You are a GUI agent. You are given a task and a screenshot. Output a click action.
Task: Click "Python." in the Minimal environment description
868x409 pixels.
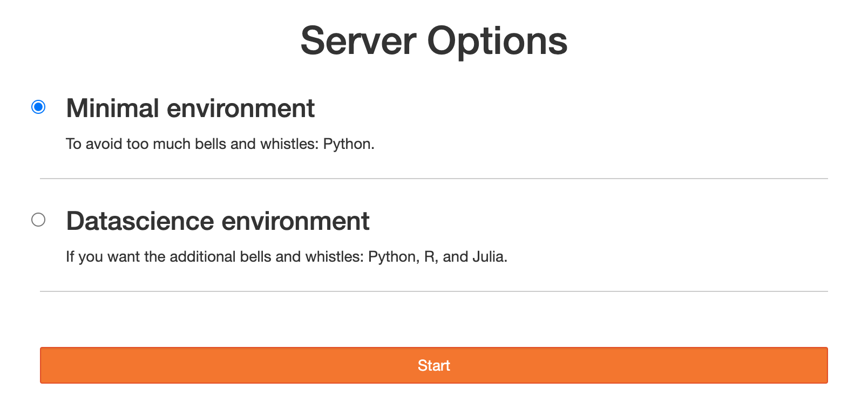click(349, 144)
